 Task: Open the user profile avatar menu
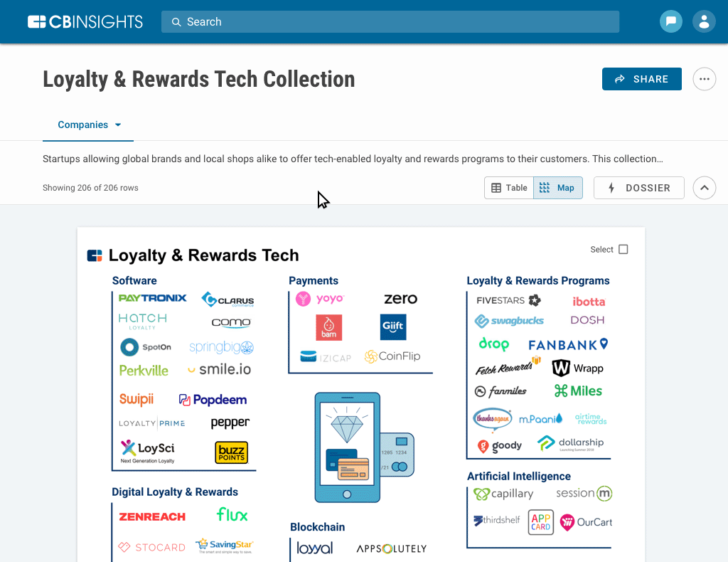coord(704,21)
